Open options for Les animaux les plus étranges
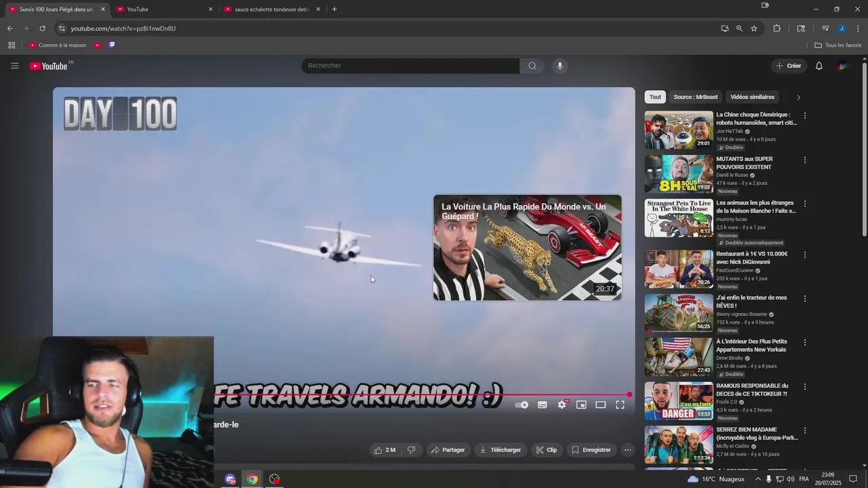The height and width of the screenshot is (488, 868). click(x=805, y=203)
